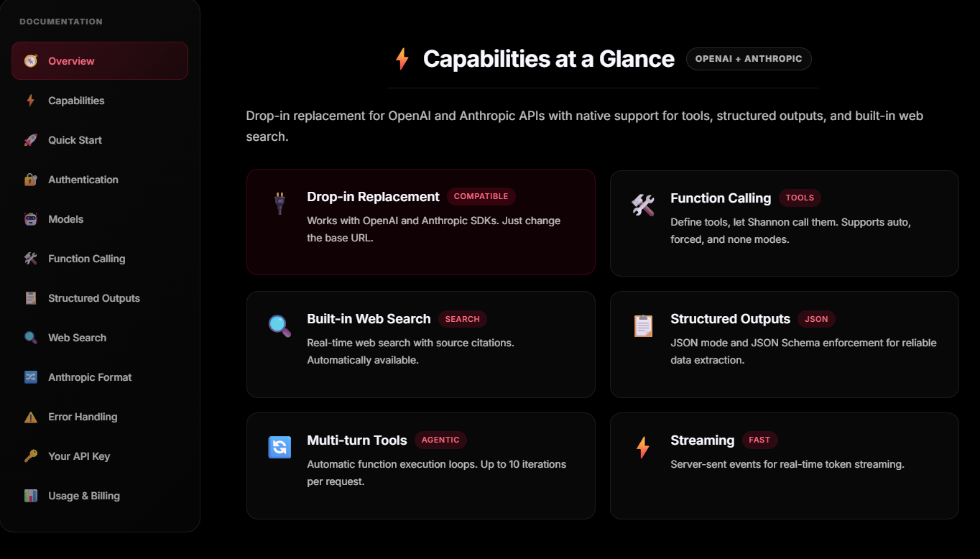
Task: Click the OPENAI + ANTHROPIC pill
Action: coord(749,58)
